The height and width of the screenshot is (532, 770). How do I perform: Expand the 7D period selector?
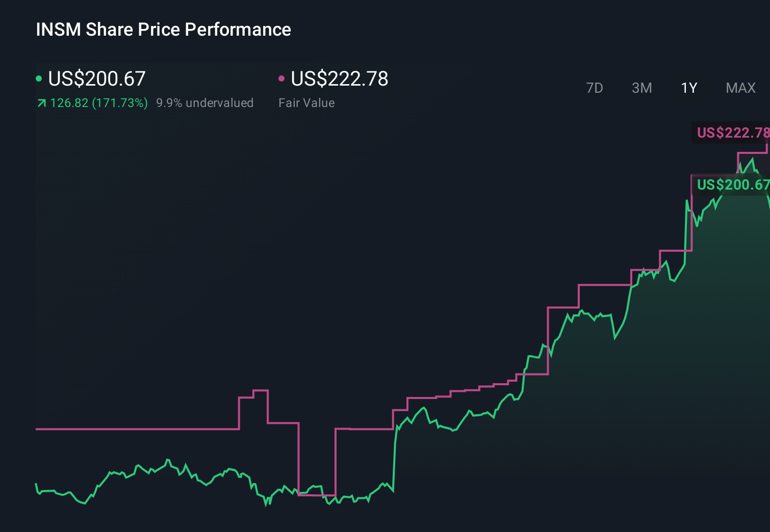point(595,88)
